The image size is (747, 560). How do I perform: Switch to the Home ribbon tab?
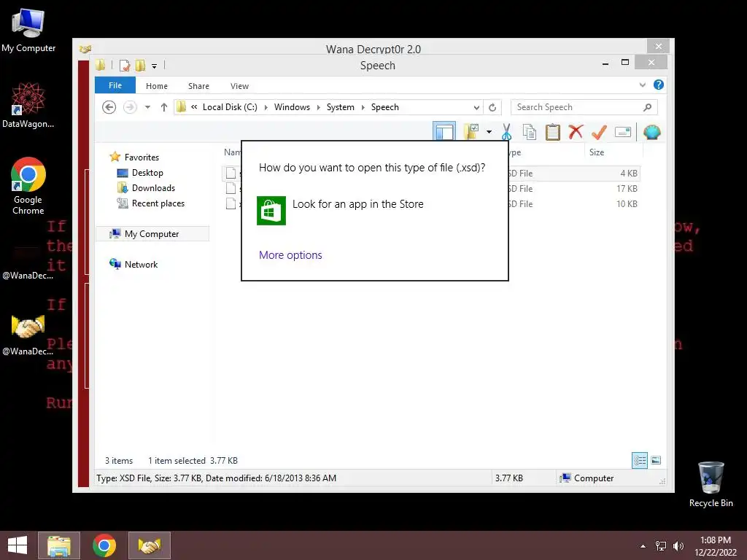click(x=157, y=86)
